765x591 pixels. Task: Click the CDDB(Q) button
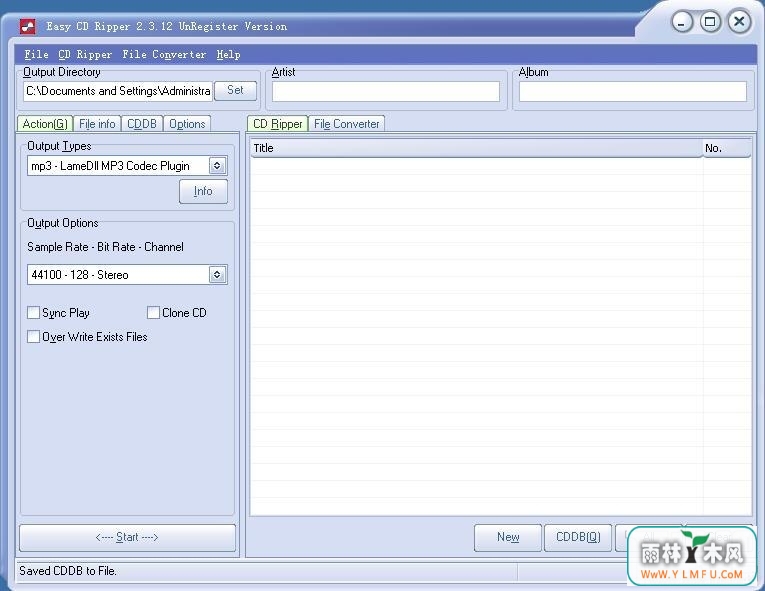(x=578, y=537)
